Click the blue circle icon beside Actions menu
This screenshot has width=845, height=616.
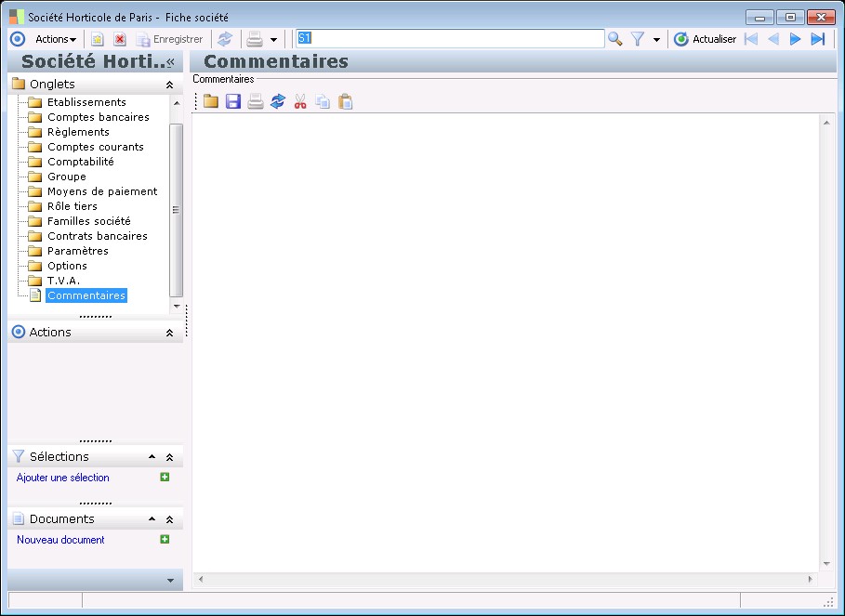(18, 39)
